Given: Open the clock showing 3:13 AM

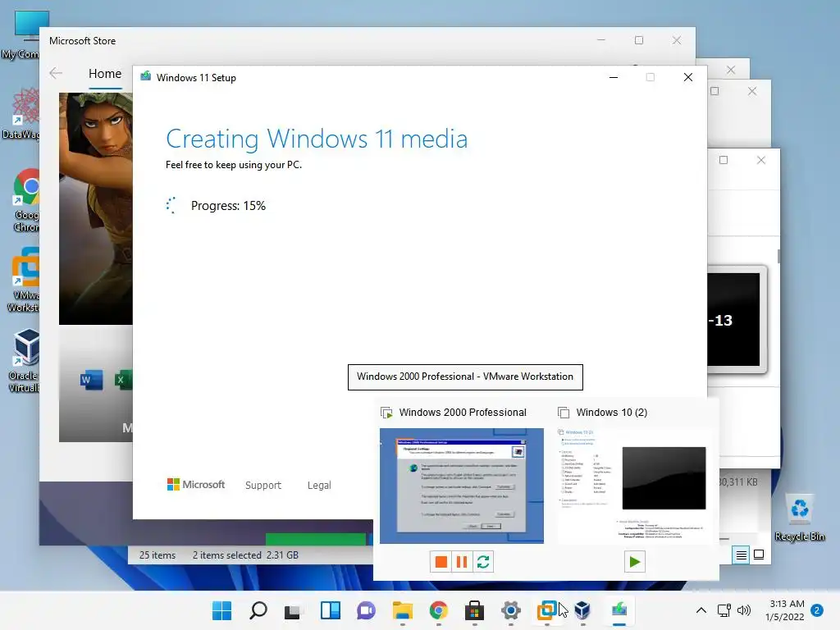Looking at the screenshot, I should pyautogui.click(x=785, y=610).
